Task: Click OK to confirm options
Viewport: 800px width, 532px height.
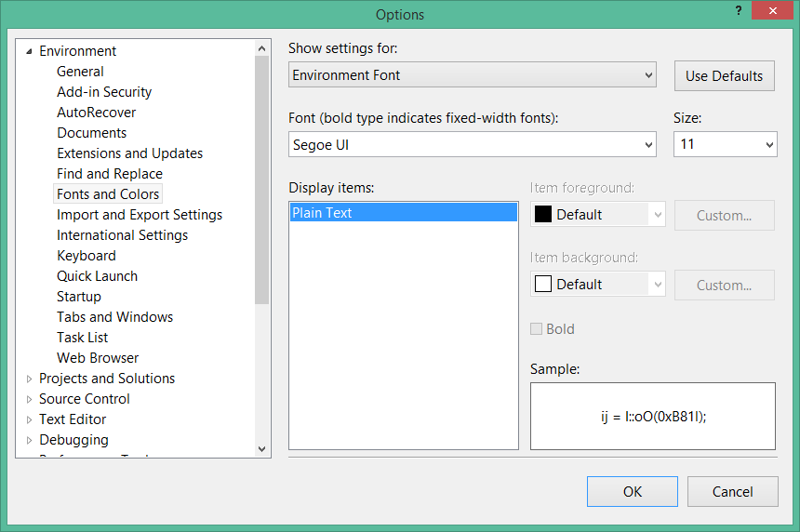Action: (633, 492)
